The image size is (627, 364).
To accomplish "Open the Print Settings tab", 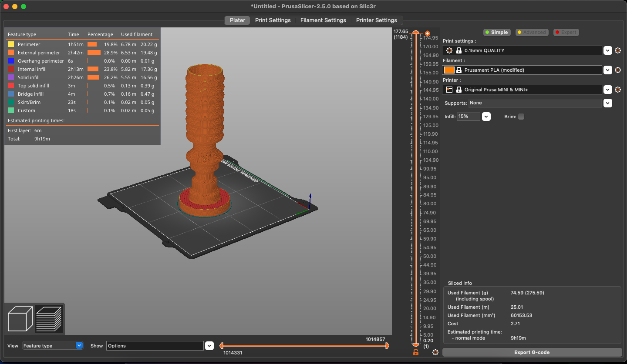I will point(273,20).
